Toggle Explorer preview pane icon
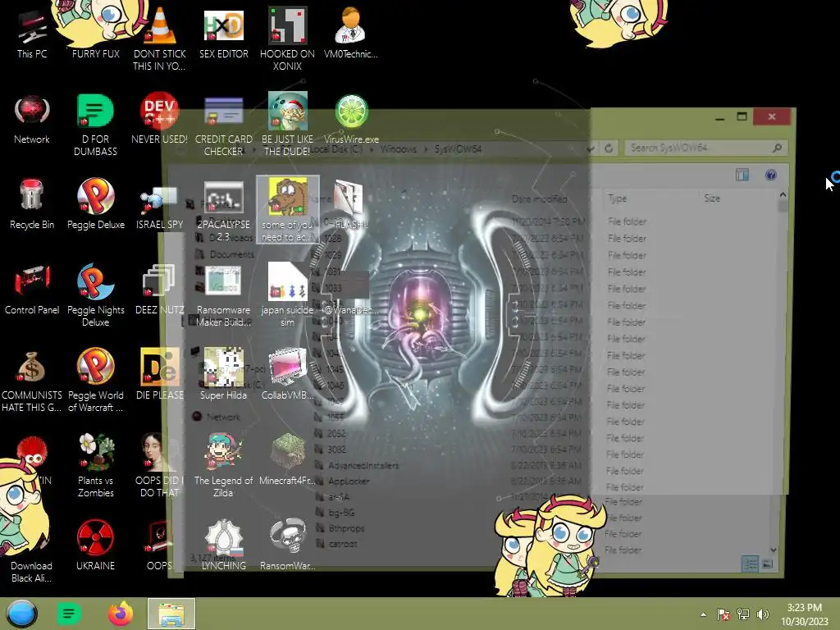Viewport: 840px width, 630px height. coord(742,175)
